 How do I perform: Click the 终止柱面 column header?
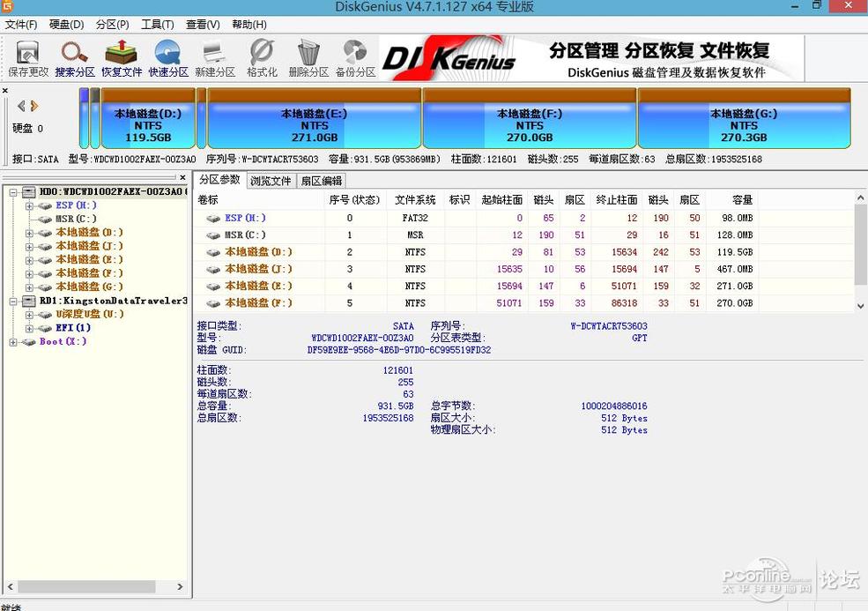[x=617, y=200]
